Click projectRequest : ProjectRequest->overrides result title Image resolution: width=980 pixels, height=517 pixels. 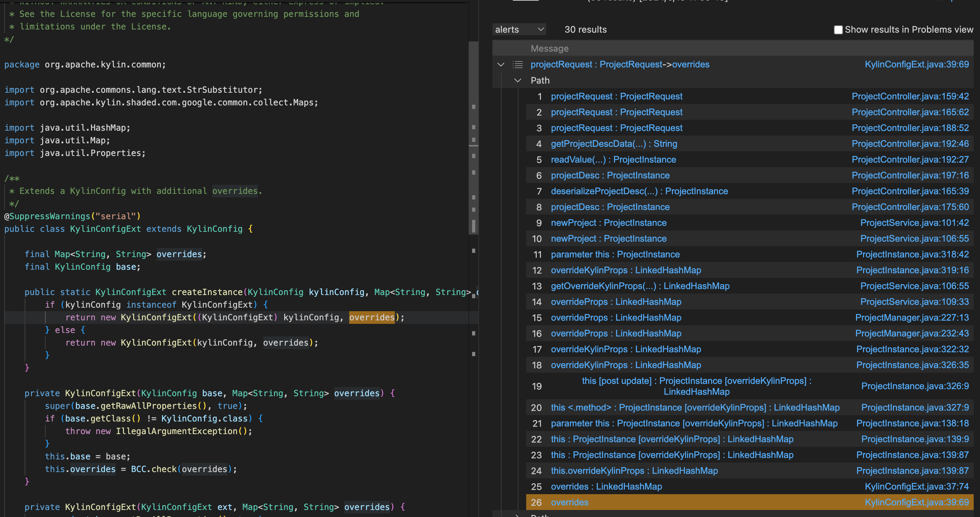pyautogui.click(x=620, y=64)
